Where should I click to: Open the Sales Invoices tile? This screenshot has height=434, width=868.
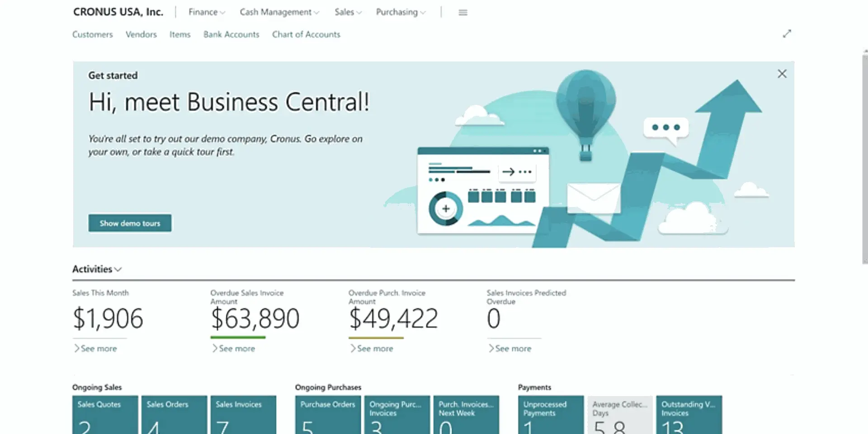coord(243,415)
